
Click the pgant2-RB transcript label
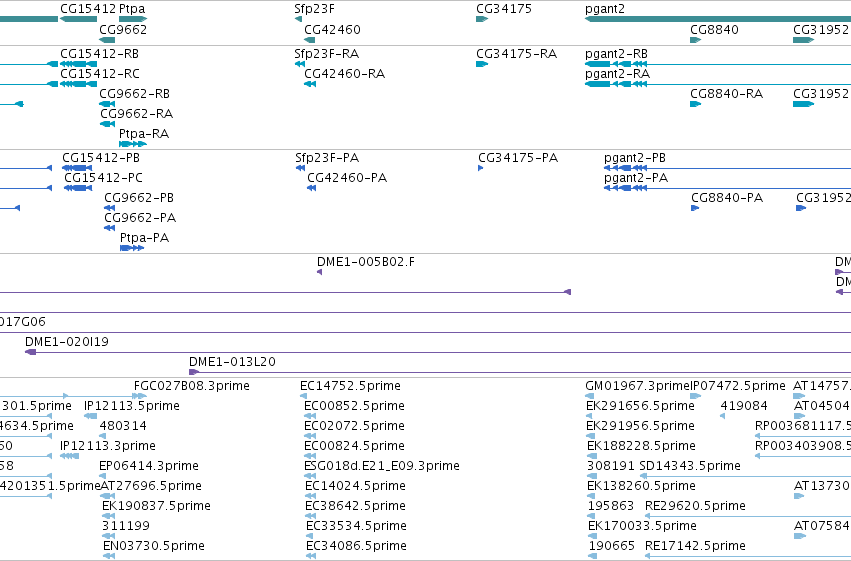click(617, 54)
